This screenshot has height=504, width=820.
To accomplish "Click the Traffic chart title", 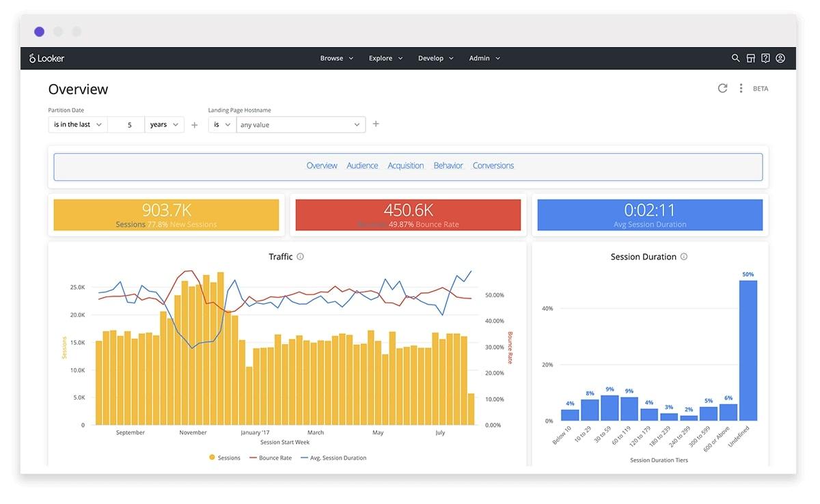I will coord(280,257).
